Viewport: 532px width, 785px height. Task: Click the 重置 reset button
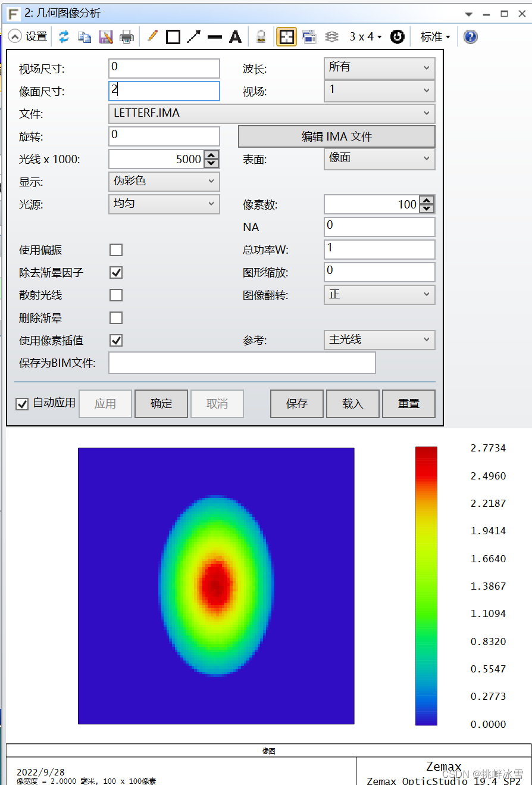pos(409,403)
